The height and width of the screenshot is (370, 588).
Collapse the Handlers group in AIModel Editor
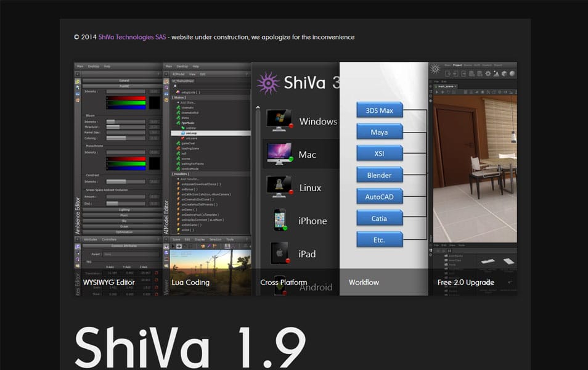pyautogui.click(x=211, y=174)
